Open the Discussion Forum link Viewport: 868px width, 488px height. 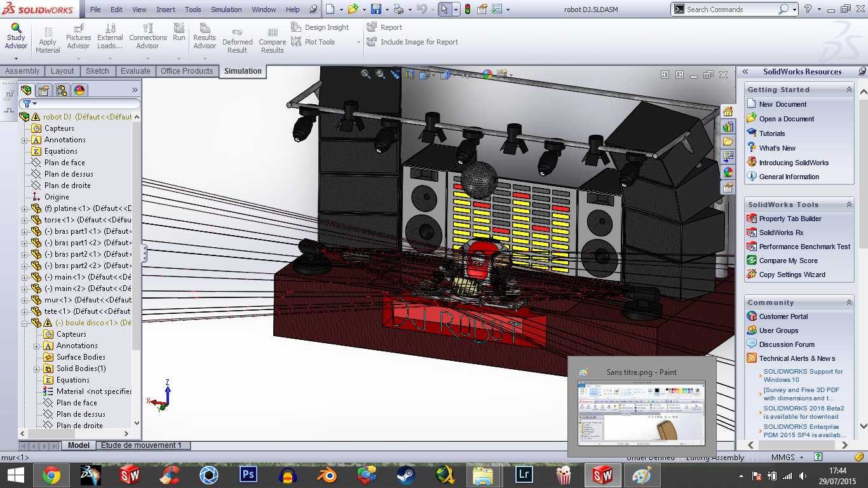(x=787, y=344)
